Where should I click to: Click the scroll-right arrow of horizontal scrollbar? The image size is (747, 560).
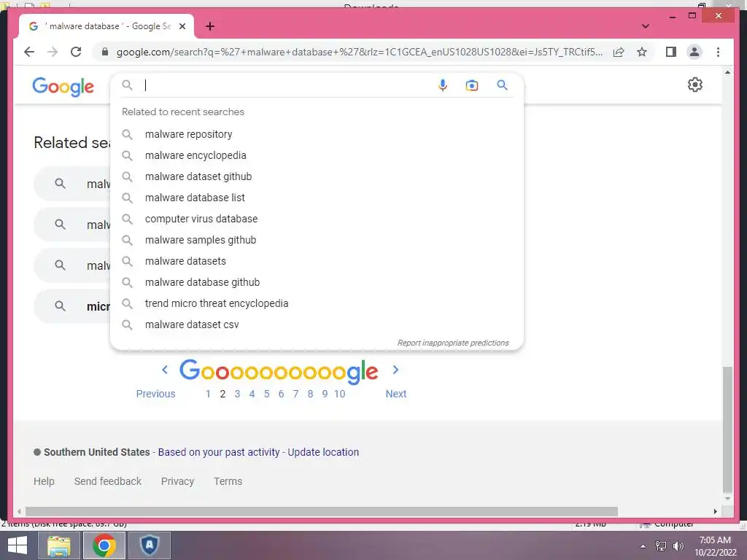click(x=715, y=511)
